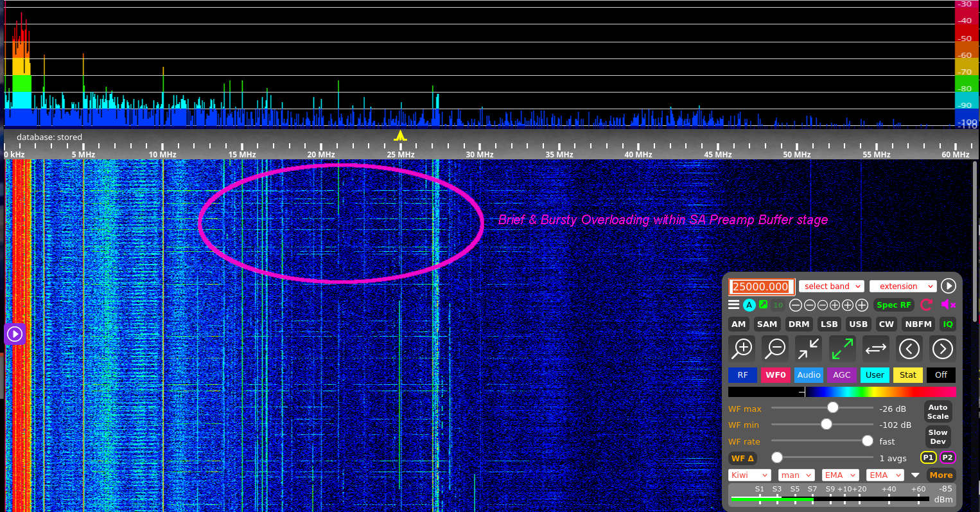Zoom out with the magnifier minus icon
980x512 pixels.
coord(776,349)
